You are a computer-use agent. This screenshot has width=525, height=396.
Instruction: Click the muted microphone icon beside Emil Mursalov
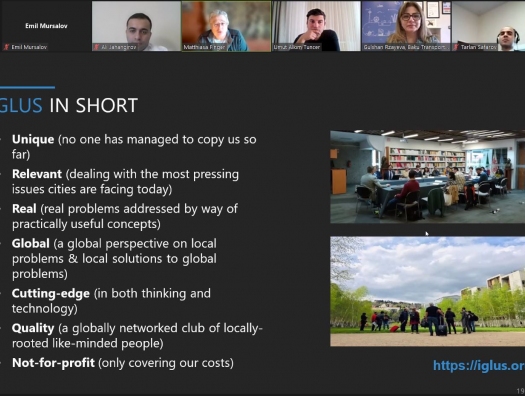[6, 47]
